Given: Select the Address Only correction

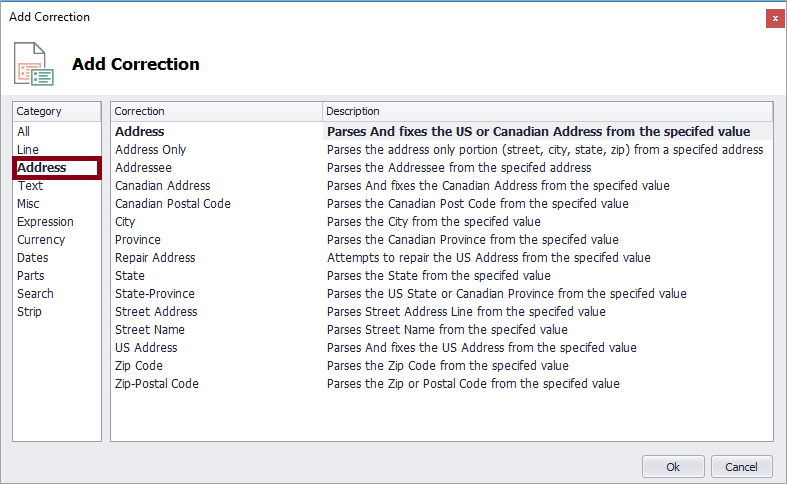Looking at the screenshot, I should coord(150,150).
